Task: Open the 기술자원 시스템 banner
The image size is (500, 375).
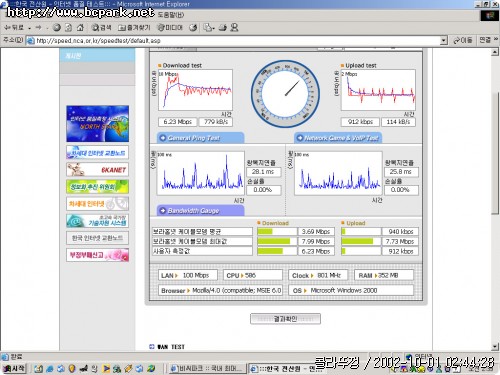Action: [97, 221]
